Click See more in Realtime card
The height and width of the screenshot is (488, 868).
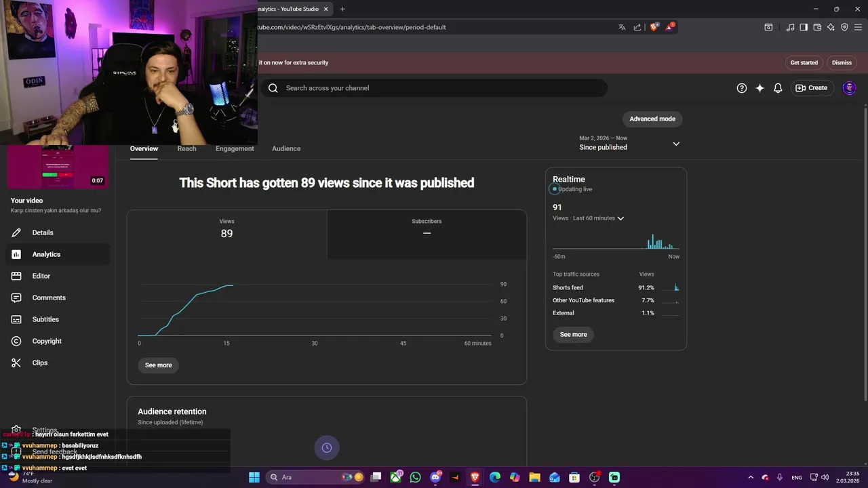[x=574, y=334]
